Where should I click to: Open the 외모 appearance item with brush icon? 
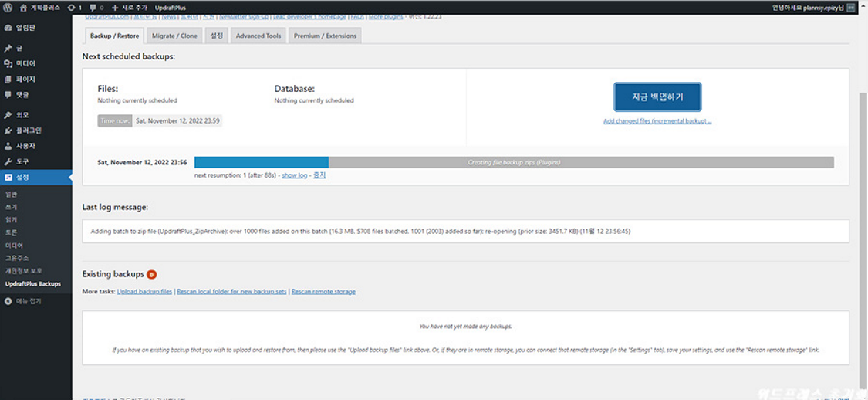[36, 115]
